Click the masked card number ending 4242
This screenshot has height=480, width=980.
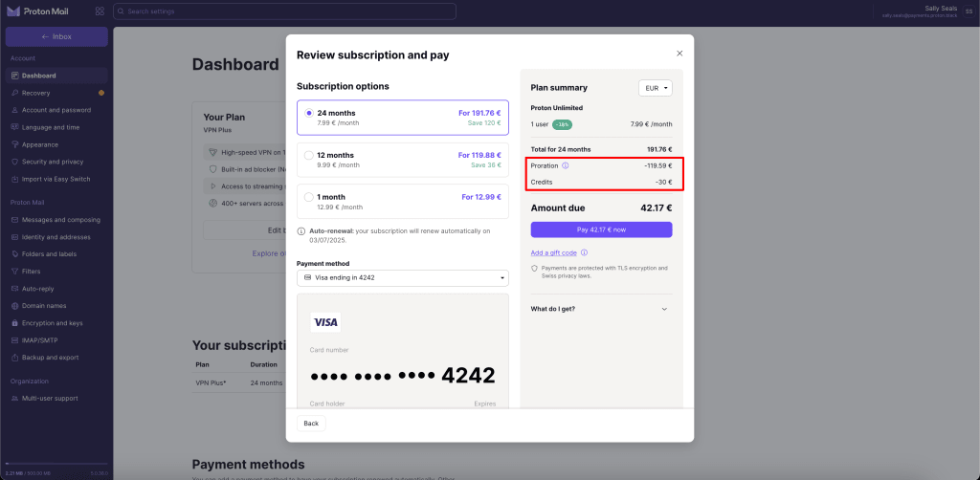[x=403, y=376]
